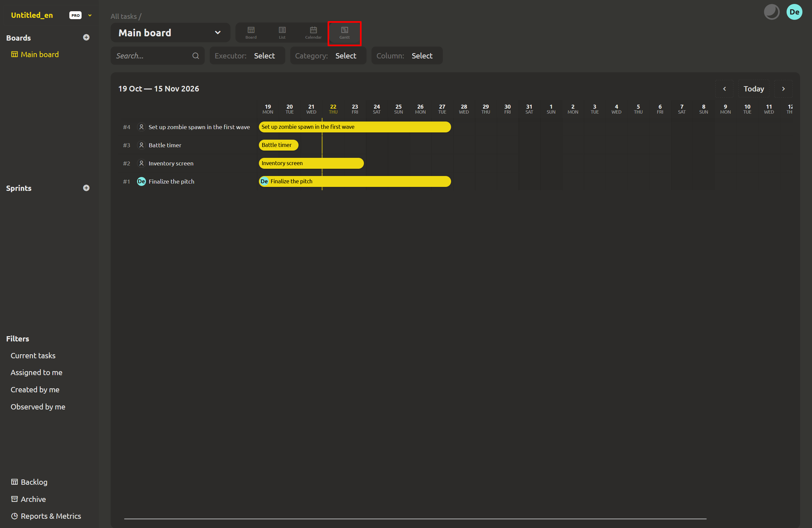Select the Finalize the pitch Gantt bar
The image size is (812, 528).
pos(355,182)
